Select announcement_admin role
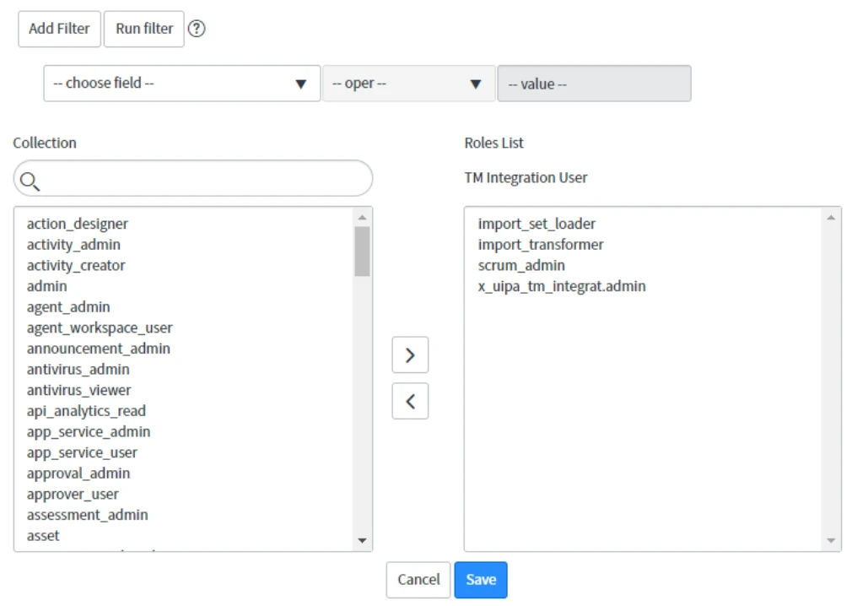Viewport: 868px width, 606px height. click(x=99, y=349)
